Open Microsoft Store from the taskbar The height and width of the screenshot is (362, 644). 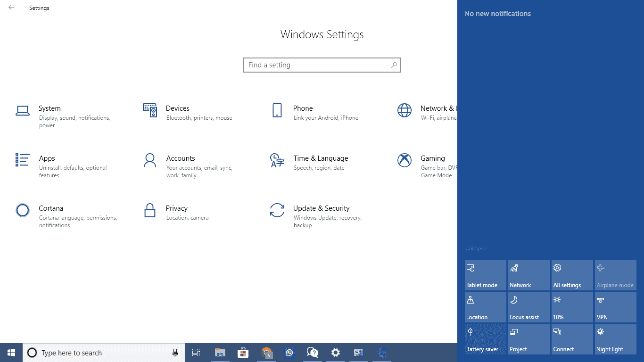243,353
